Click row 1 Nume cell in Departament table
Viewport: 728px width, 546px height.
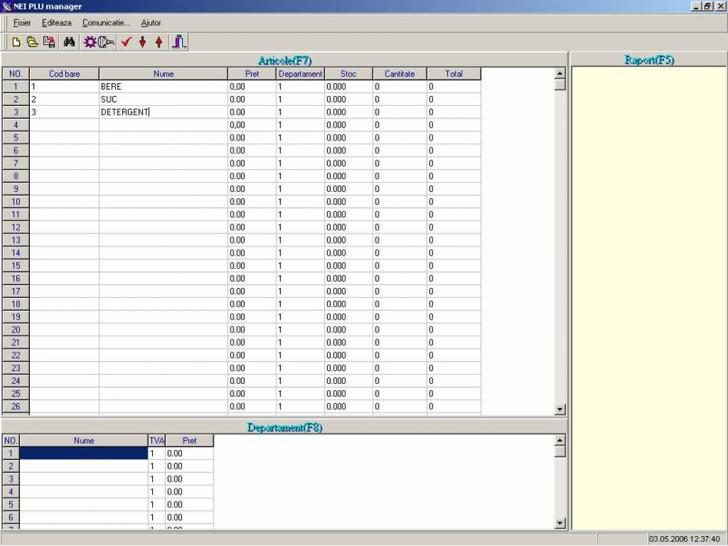84,453
